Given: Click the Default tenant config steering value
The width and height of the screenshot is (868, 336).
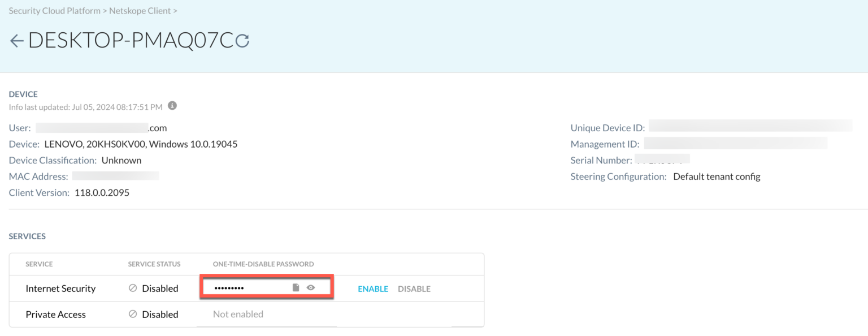Looking at the screenshot, I should pos(717,176).
